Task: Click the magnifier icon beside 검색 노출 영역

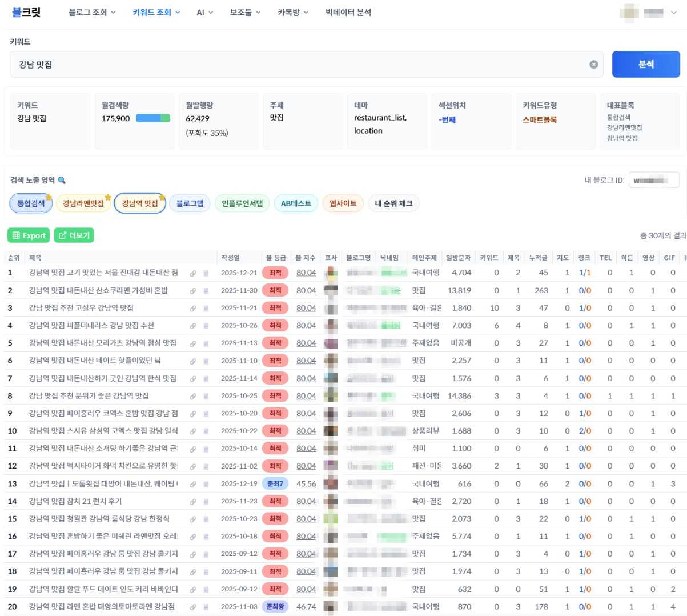Action: pyautogui.click(x=62, y=181)
